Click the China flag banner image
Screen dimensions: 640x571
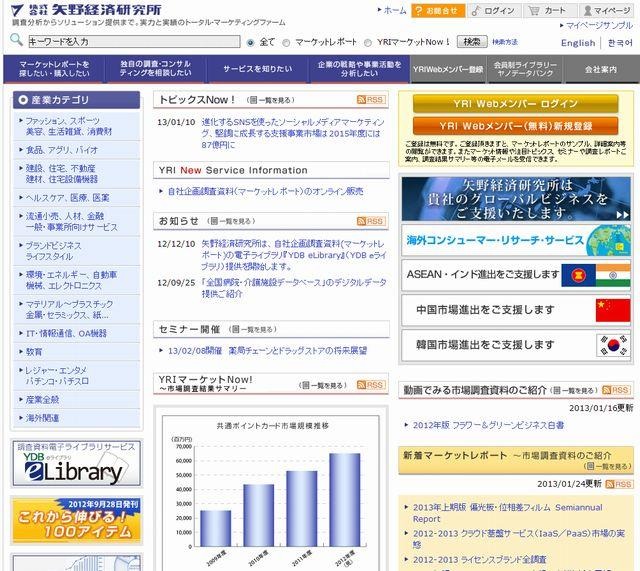tap(613, 311)
